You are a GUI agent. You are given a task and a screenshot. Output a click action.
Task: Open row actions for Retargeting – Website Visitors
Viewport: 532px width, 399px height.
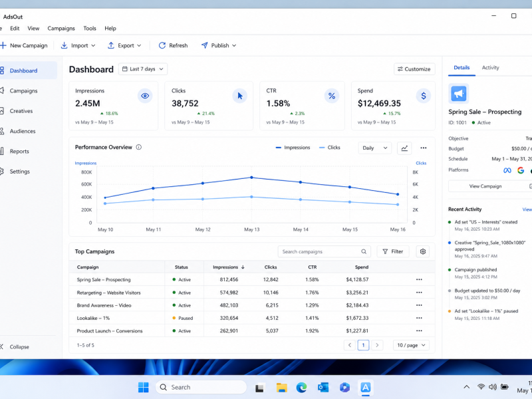pyautogui.click(x=419, y=293)
